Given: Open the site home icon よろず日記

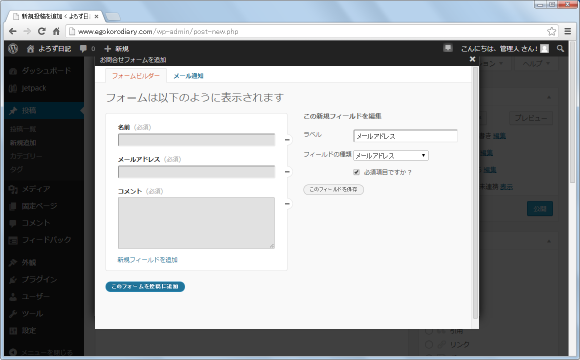Looking at the screenshot, I should [30, 48].
